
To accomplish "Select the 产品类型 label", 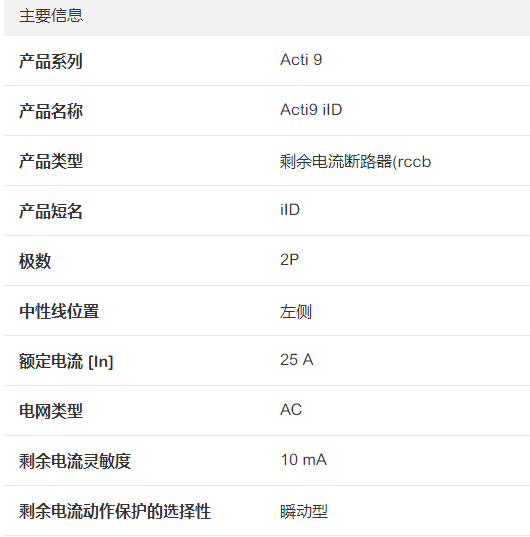I will point(51,161).
